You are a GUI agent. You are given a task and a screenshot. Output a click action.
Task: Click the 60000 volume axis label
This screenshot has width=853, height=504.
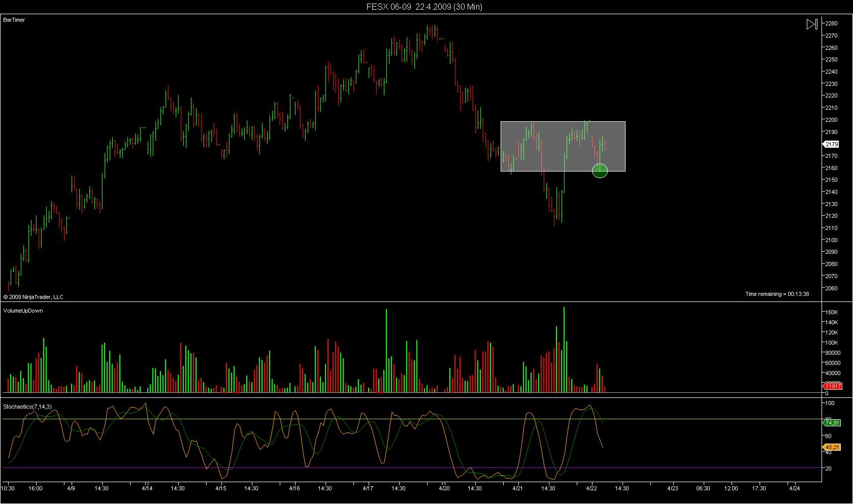pyautogui.click(x=832, y=363)
